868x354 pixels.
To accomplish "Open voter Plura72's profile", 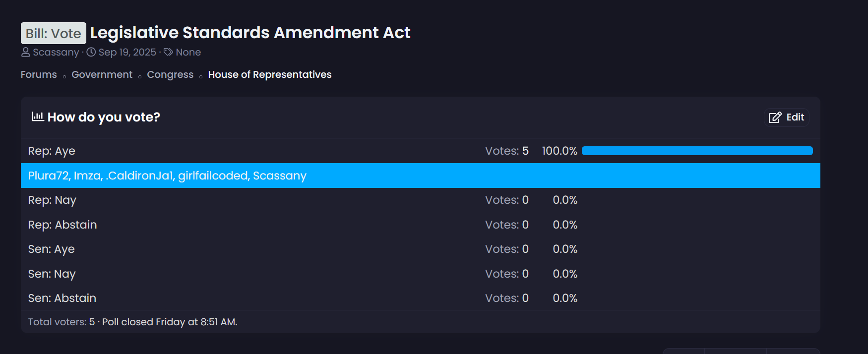I will pyautogui.click(x=48, y=176).
